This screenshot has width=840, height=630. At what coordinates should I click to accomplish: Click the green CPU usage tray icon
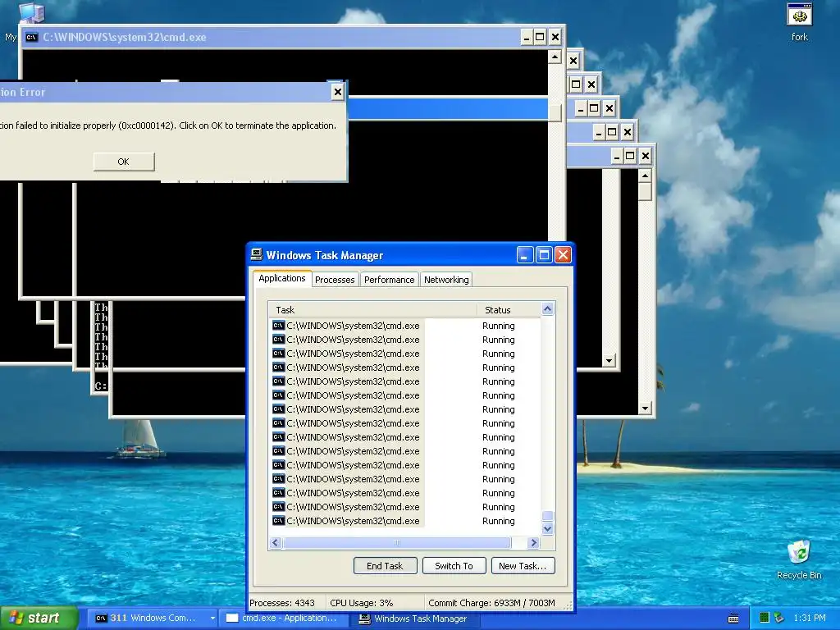point(765,619)
